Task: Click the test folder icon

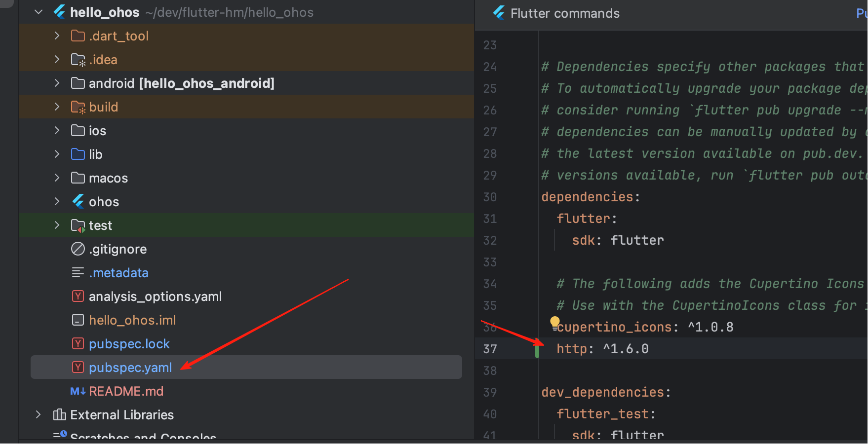Action: click(78, 225)
